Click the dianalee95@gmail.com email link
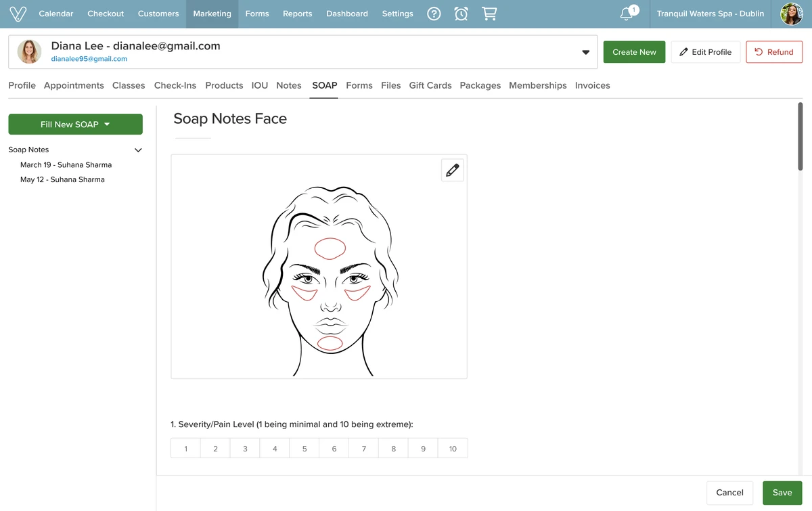Image resolution: width=812 pixels, height=511 pixels. (x=89, y=59)
